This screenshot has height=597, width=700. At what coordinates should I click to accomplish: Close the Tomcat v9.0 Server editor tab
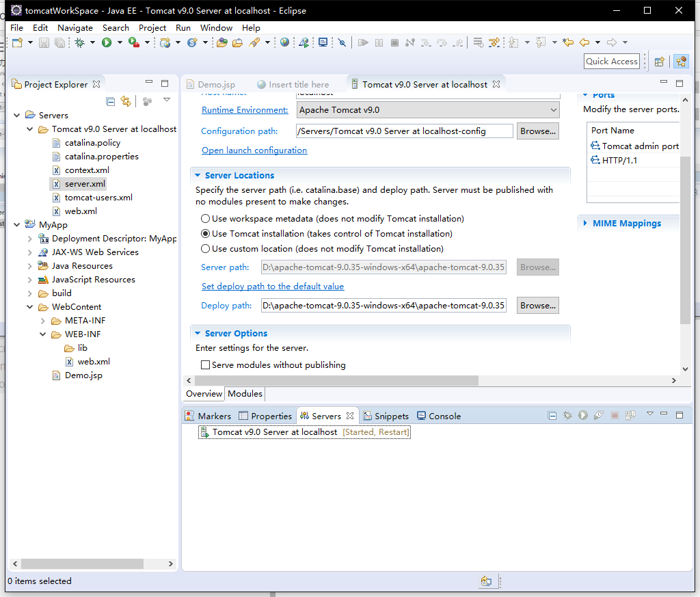tap(496, 84)
